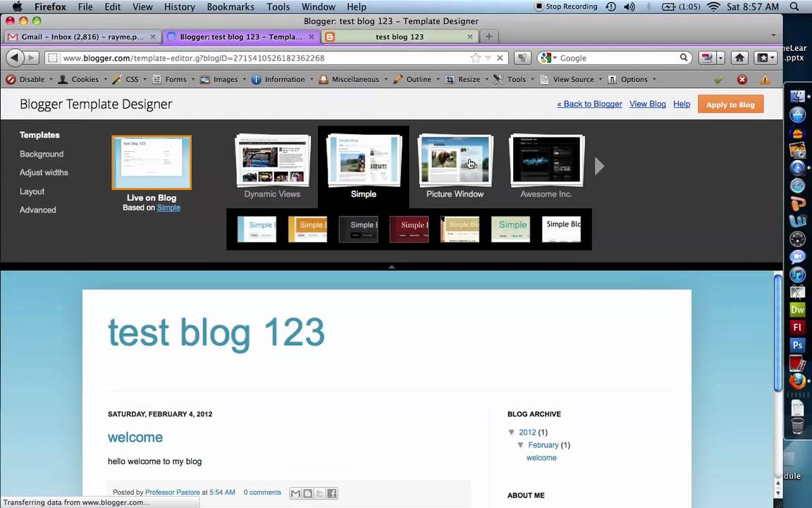812x508 pixels.
Task: Click the View Blog link
Action: pyautogui.click(x=647, y=104)
